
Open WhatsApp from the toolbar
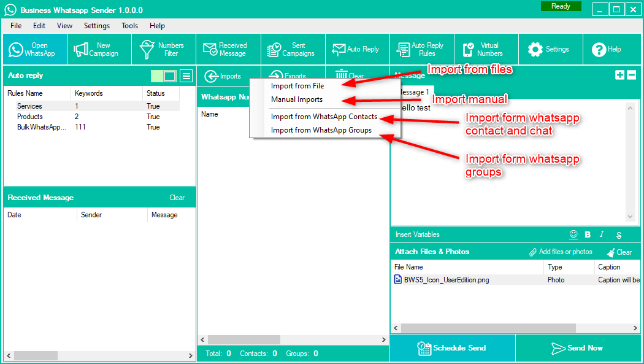click(x=34, y=50)
